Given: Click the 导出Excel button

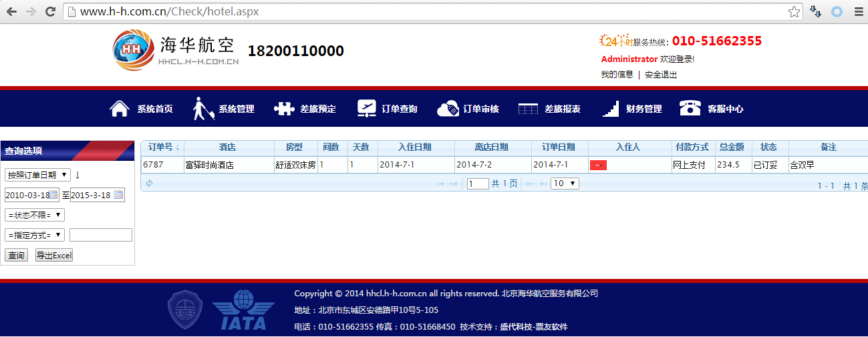Looking at the screenshot, I should [54, 255].
